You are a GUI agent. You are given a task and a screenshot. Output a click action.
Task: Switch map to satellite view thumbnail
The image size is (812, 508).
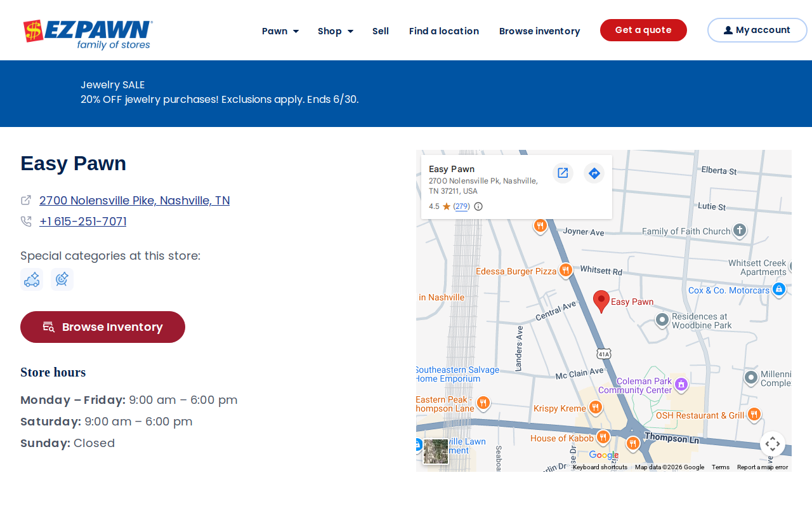(436, 451)
